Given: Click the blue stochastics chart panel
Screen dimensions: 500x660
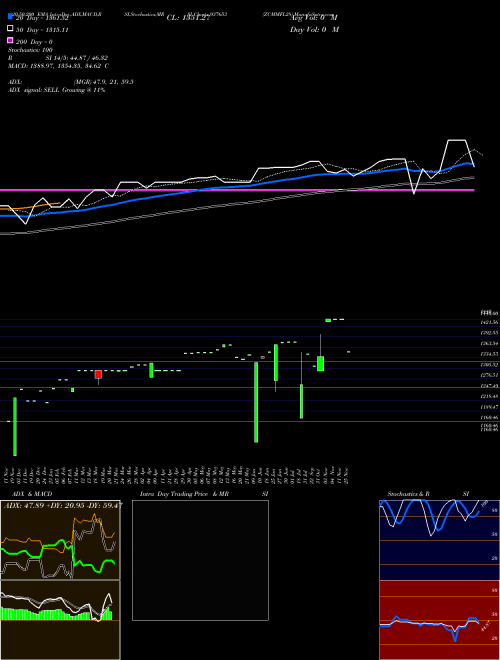Looking at the screenshot, I should [x=439, y=540].
